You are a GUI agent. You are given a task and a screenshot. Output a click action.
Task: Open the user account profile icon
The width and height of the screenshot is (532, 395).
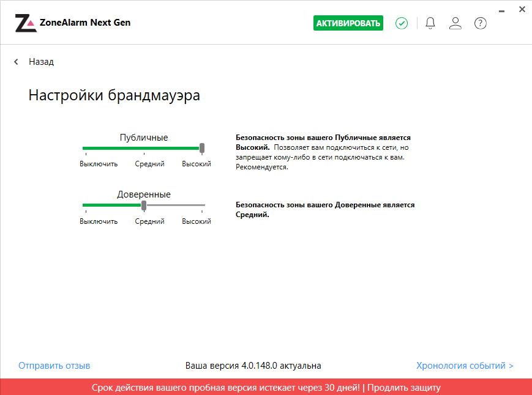tap(455, 23)
